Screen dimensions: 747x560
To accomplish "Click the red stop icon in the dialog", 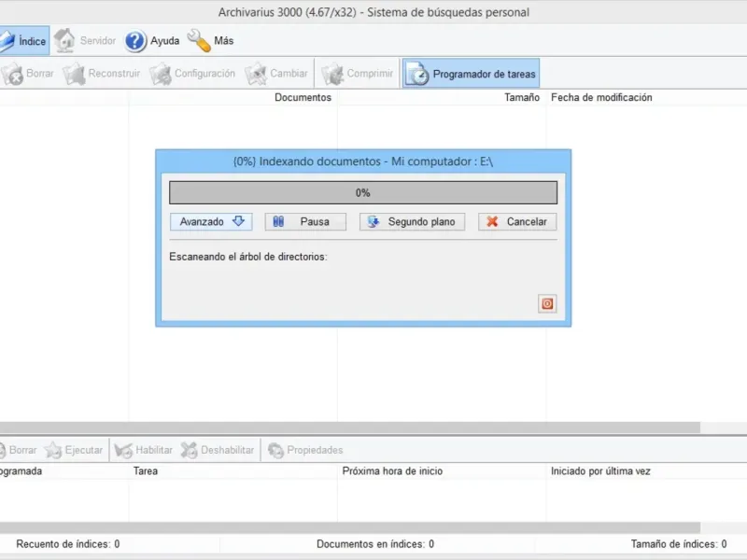I will pos(547,304).
